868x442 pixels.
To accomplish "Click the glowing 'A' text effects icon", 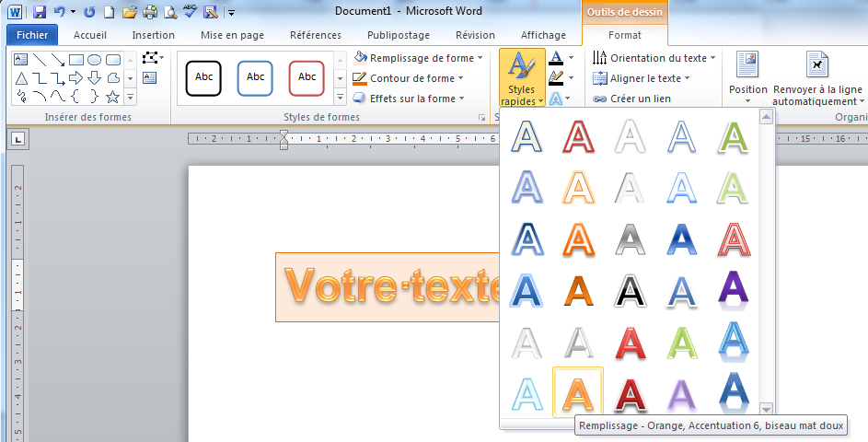I will [x=556, y=99].
